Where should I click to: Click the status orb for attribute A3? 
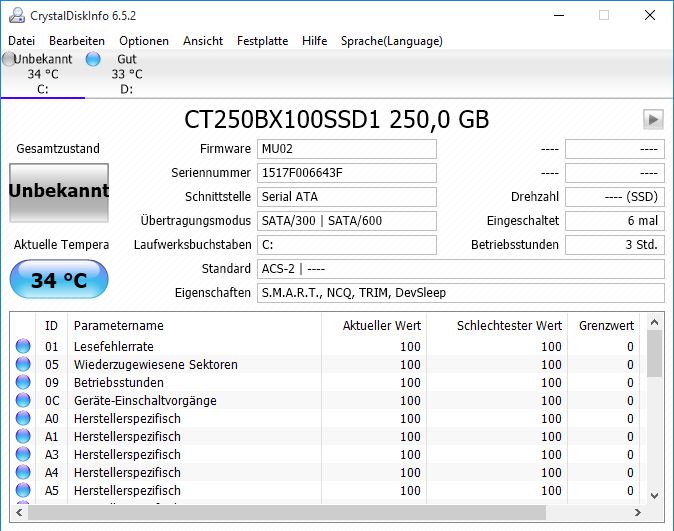coord(23,454)
